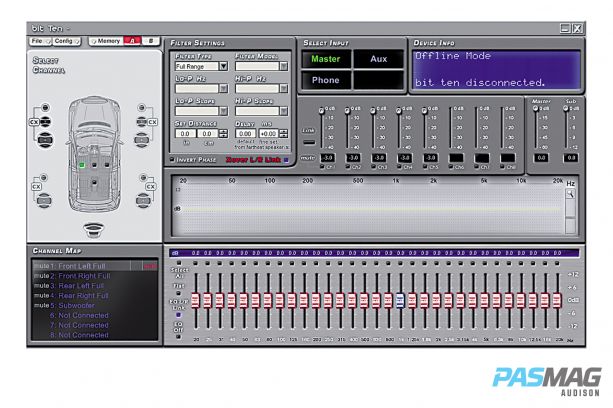
Task: Open the File menu
Action: 40,41
